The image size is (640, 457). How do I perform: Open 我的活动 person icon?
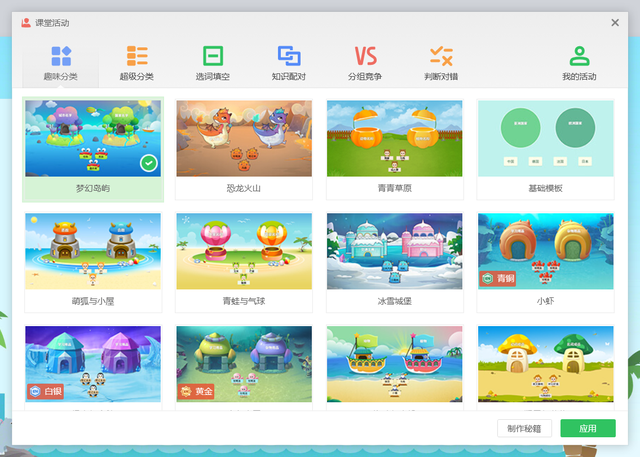pyautogui.click(x=578, y=56)
